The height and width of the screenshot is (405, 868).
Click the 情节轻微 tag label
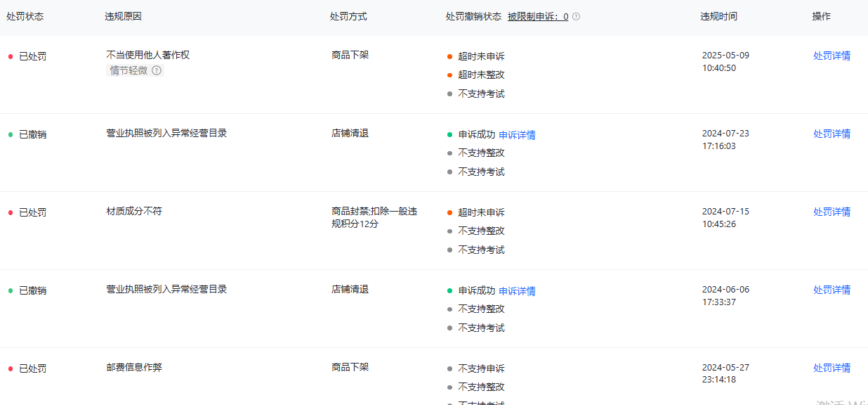coord(129,70)
